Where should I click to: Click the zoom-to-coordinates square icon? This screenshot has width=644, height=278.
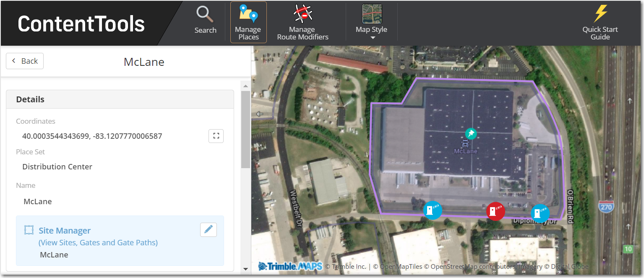point(216,136)
